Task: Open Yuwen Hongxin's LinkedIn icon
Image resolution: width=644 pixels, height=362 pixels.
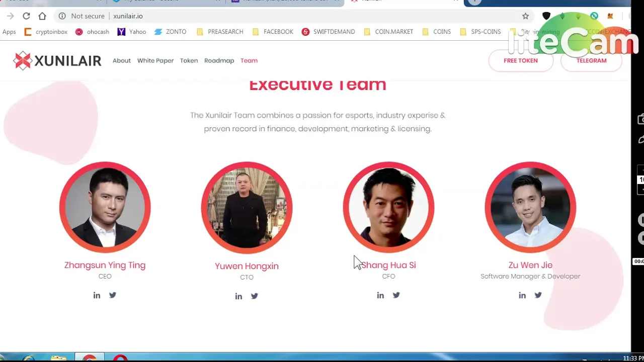Action: coord(238,297)
